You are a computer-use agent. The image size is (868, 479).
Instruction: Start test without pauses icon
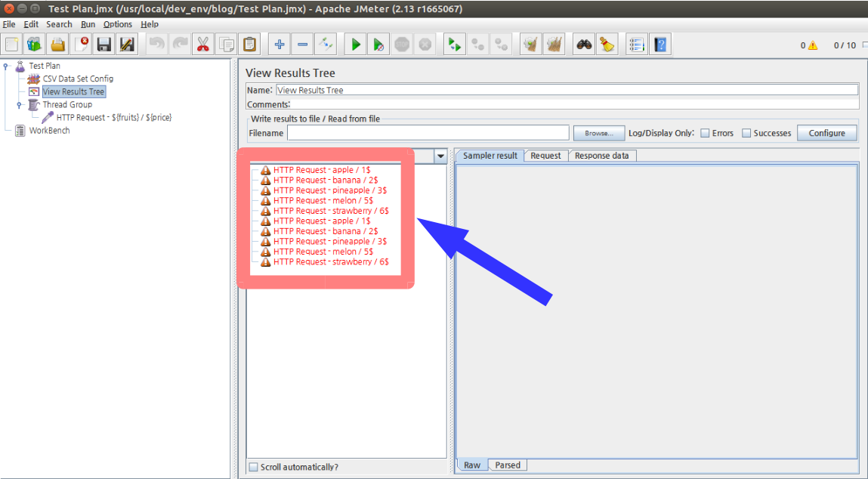tap(378, 45)
